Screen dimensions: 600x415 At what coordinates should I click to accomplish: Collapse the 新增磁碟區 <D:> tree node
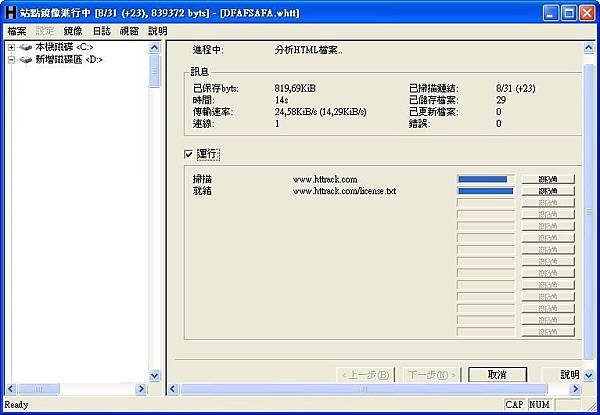click(11, 60)
